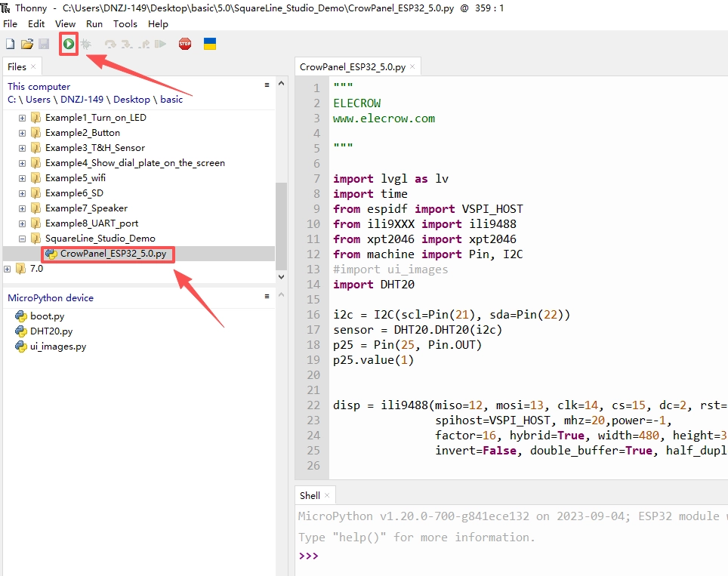The width and height of the screenshot is (728, 576).
Task: Open This computer panel menu
Action: [267, 85]
